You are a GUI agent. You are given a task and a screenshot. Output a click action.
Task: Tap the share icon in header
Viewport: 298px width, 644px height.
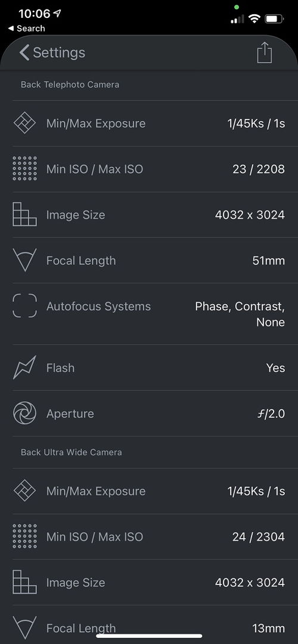coord(264,52)
